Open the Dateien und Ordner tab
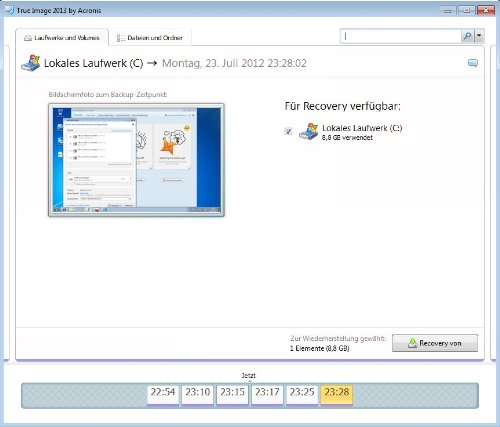This screenshot has width=500, height=427. coord(150,38)
